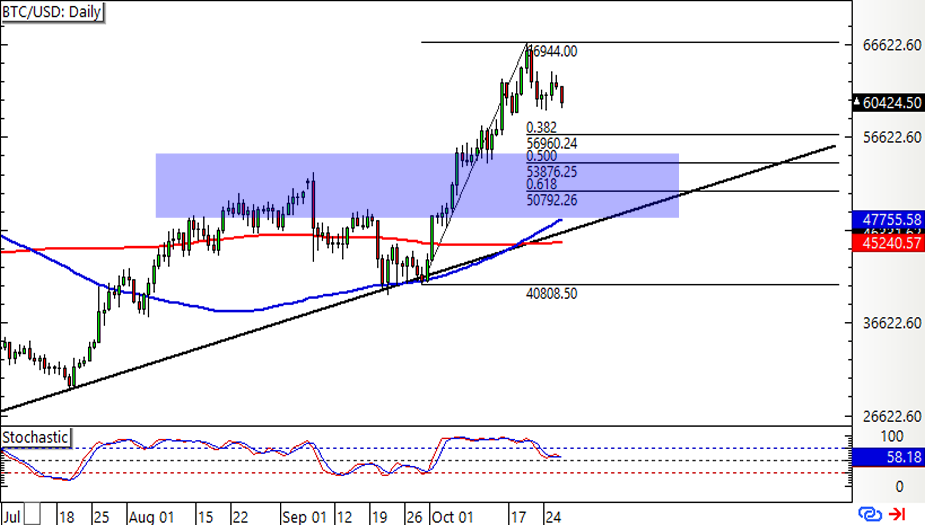Click the red moving average value 45240.57
This screenshot has height=525, width=925.
coord(888,242)
